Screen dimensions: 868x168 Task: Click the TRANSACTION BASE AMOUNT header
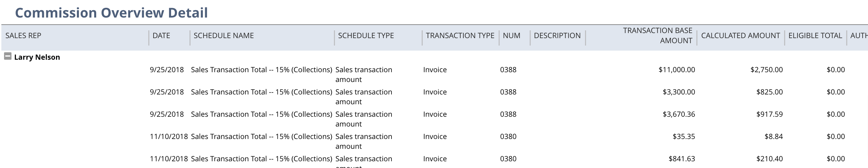click(x=658, y=35)
